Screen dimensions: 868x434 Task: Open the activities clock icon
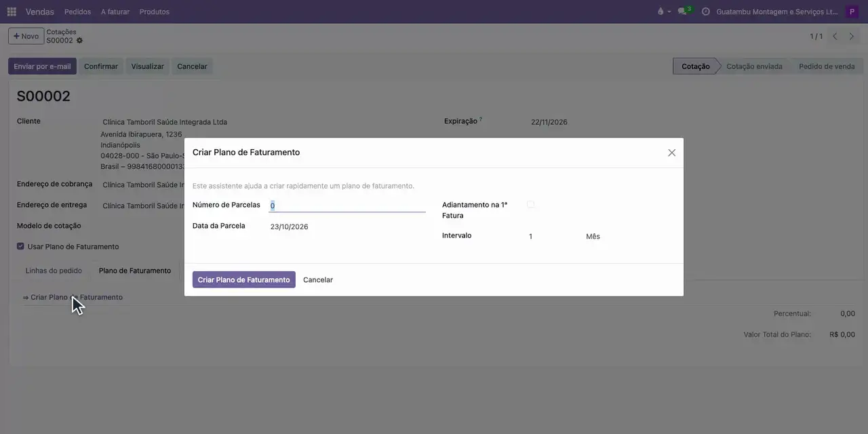[705, 12]
